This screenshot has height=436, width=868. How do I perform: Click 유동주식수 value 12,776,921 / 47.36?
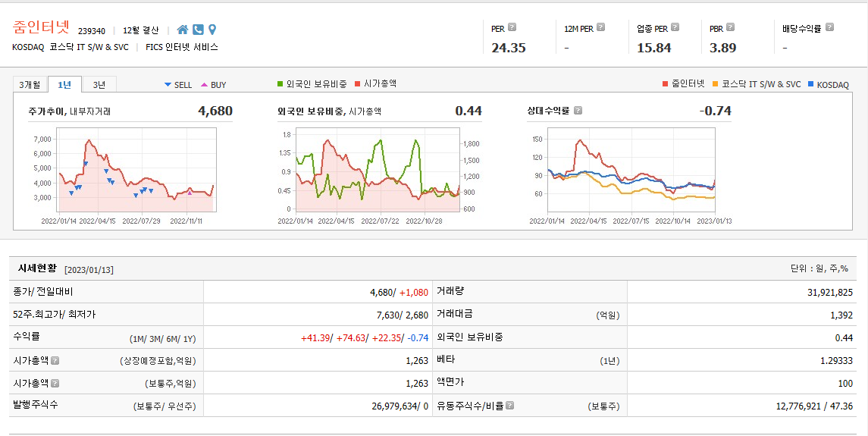point(814,406)
